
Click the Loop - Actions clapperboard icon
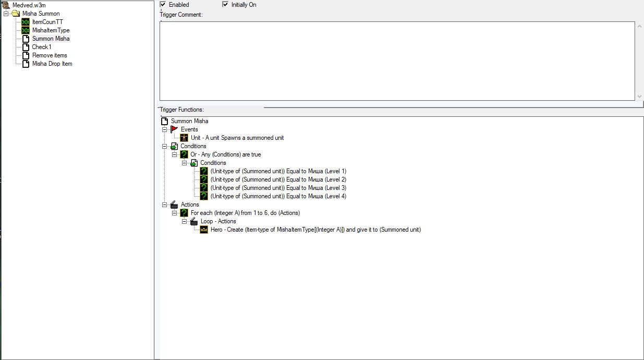coord(194,221)
